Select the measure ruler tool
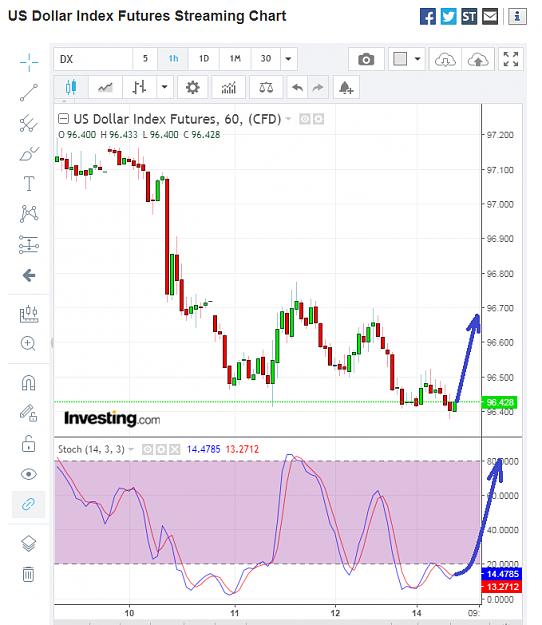This screenshot has height=625, width=542. pos(29,314)
